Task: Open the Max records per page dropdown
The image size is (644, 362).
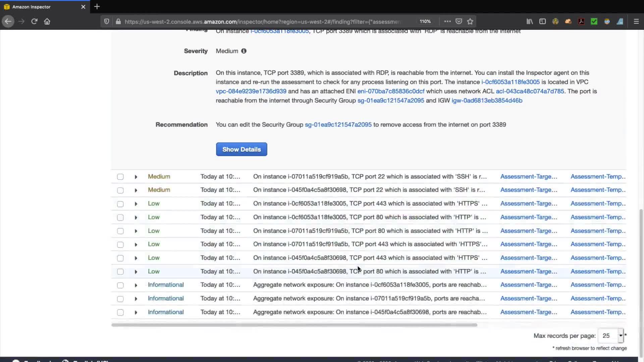Action: point(611,336)
